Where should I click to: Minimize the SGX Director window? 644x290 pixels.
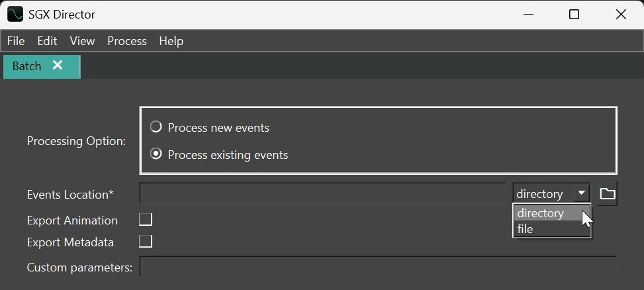coord(528,14)
